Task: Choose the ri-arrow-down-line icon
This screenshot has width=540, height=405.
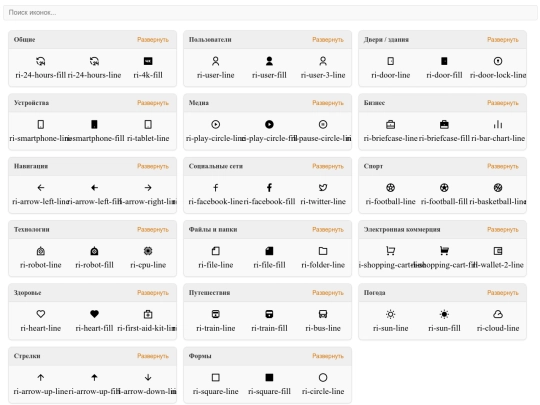Action: tap(148, 377)
